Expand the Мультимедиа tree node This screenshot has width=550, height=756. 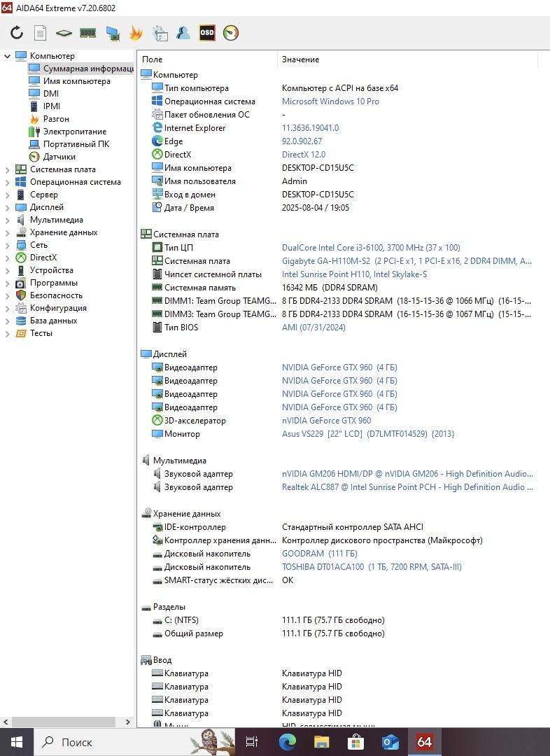pyautogui.click(x=7, y=219)
